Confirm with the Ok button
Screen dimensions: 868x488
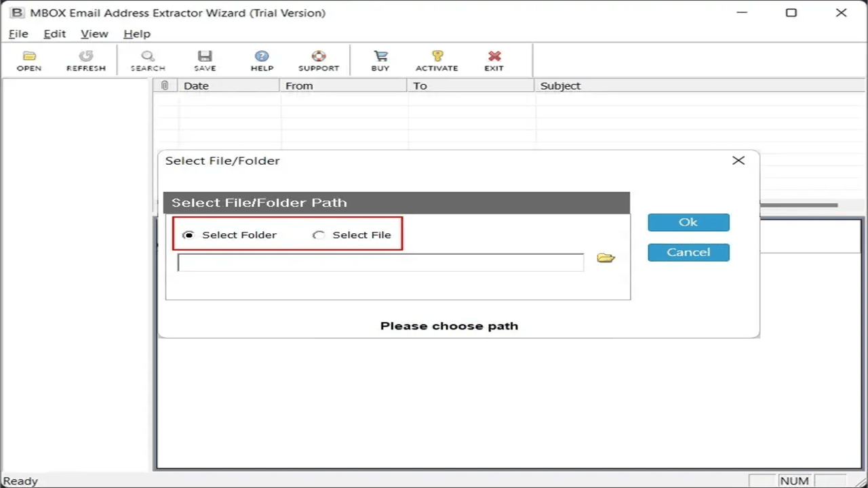(x=688, y=222)
